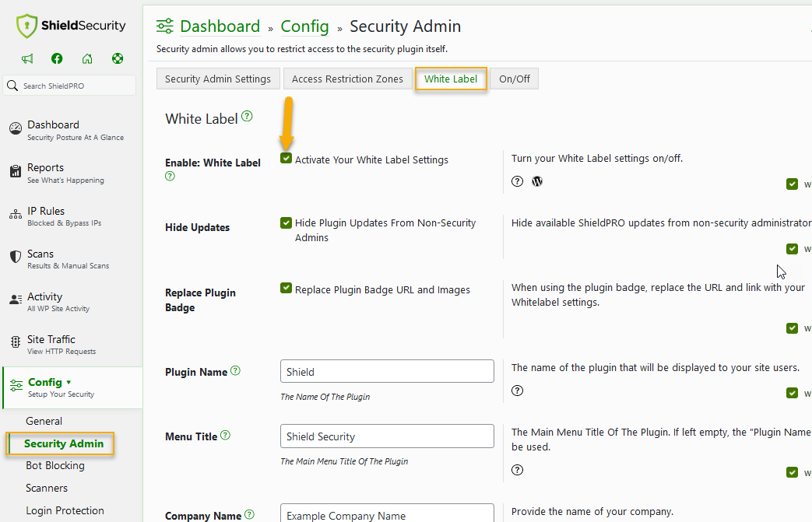Viewport: 812px width, 522px height.
Task: Go to Config breadcrumb link
Action: tap(304, 26)
